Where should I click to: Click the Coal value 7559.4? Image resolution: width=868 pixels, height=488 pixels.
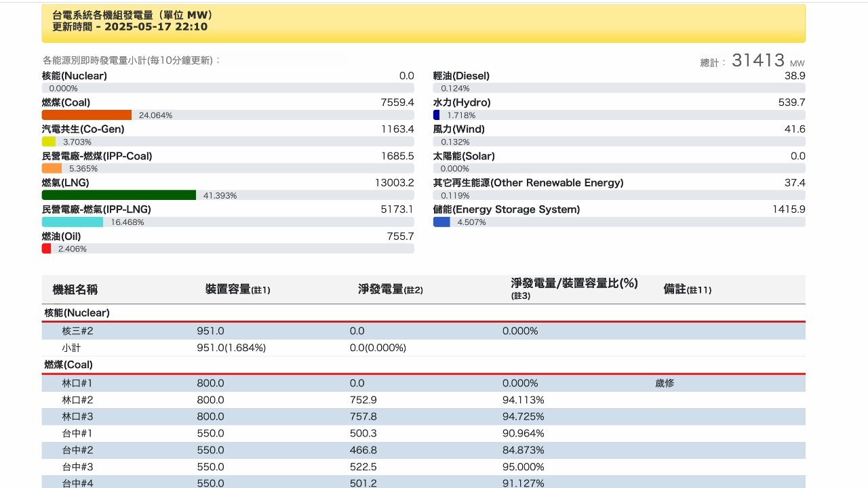(x=397, y=102)
